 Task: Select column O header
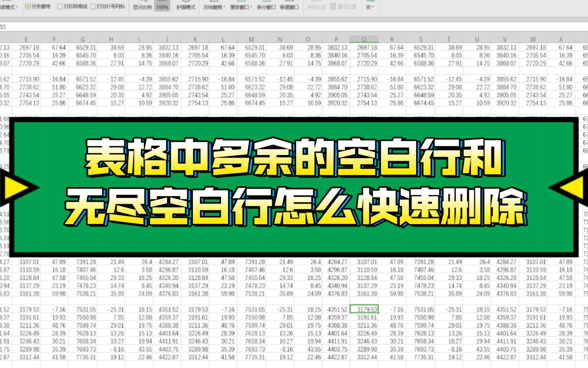point(308,39)
